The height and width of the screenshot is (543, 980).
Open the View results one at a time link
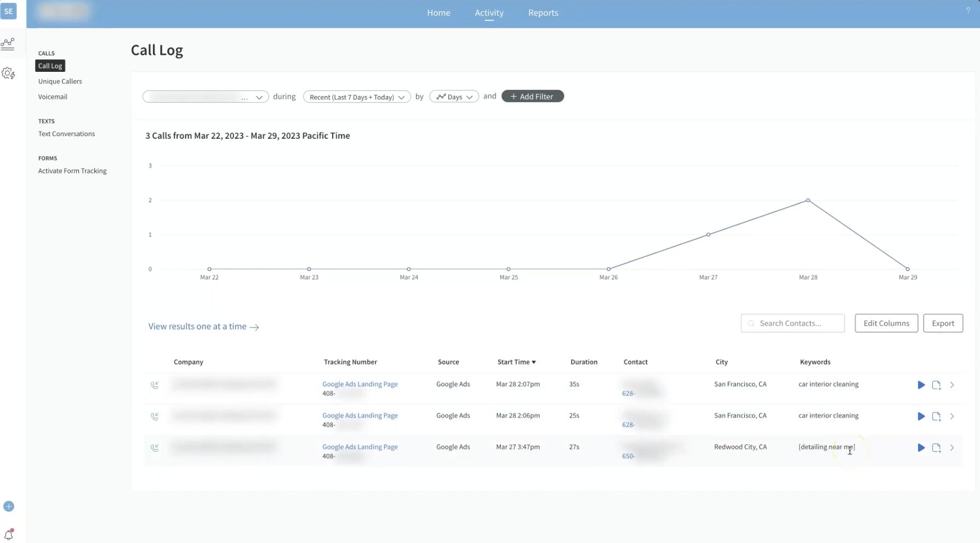tap(197, 326)
